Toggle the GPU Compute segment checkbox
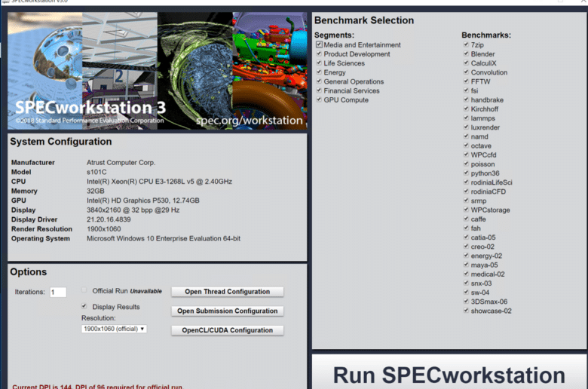The width and height of the screenshot is (588, 389). click(x=319, y=100)
